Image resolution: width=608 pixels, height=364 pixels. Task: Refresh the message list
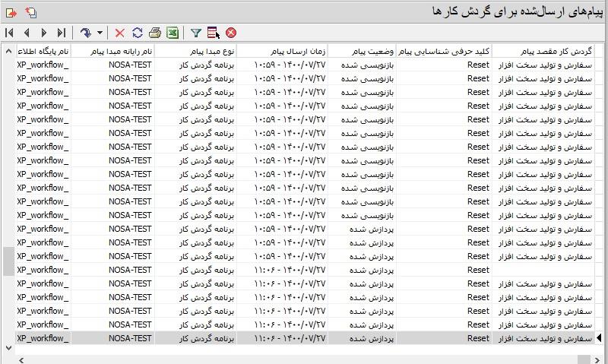click(x=137, y=33)
